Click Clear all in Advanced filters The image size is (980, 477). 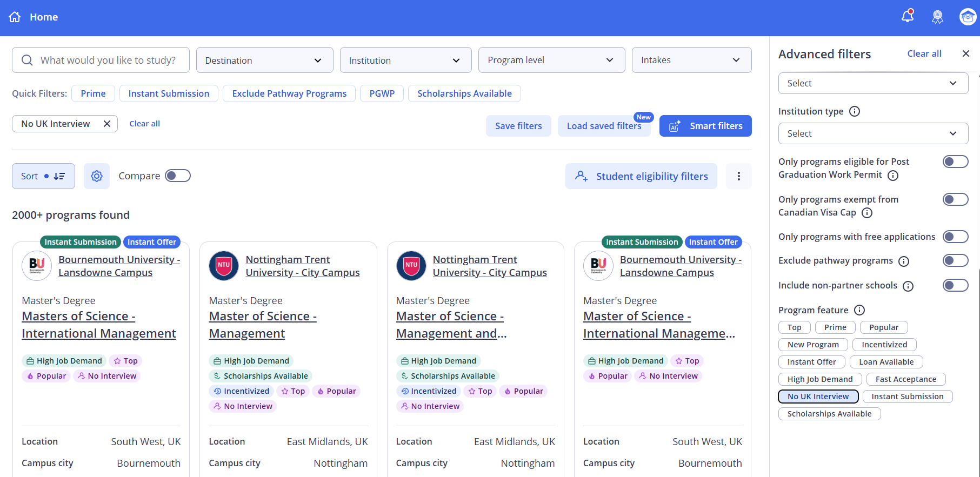point(924,53)
